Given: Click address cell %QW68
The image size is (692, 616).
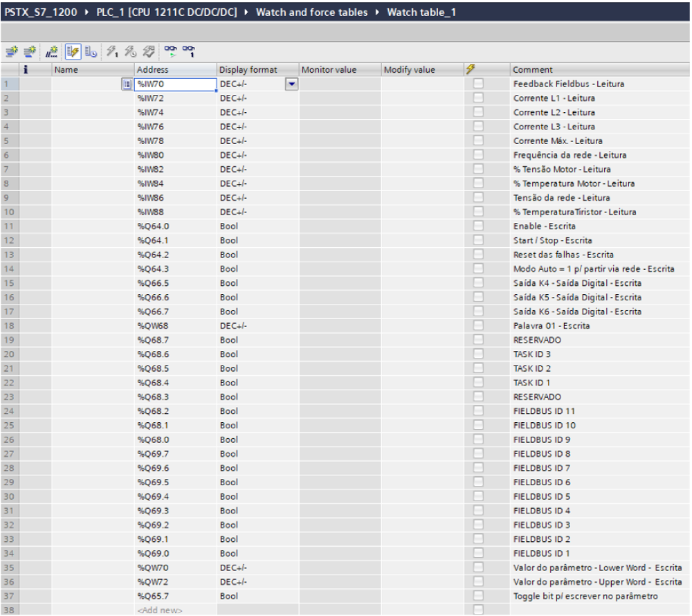Looking at the screenshot, I should pyautogui.click(x=175, y=326).
